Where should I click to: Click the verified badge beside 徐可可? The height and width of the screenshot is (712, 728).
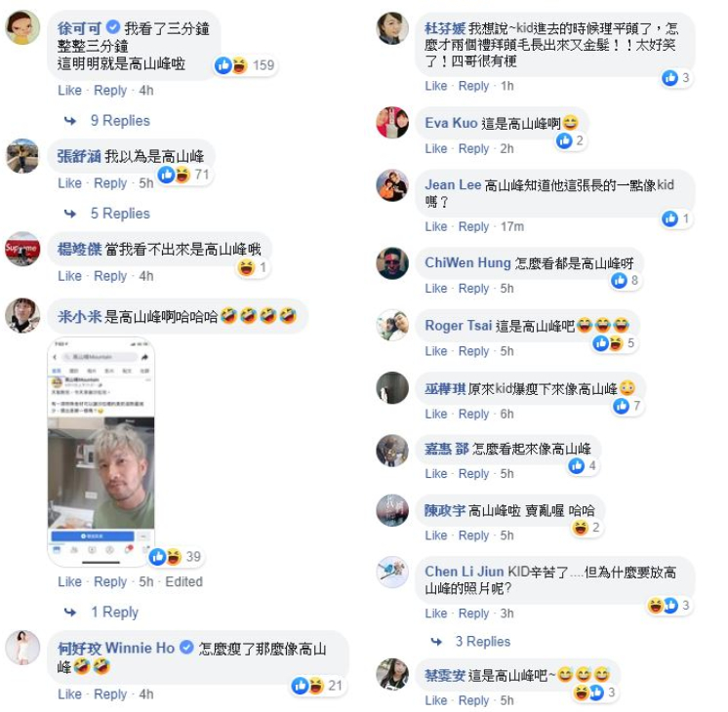tap(113, 27)
